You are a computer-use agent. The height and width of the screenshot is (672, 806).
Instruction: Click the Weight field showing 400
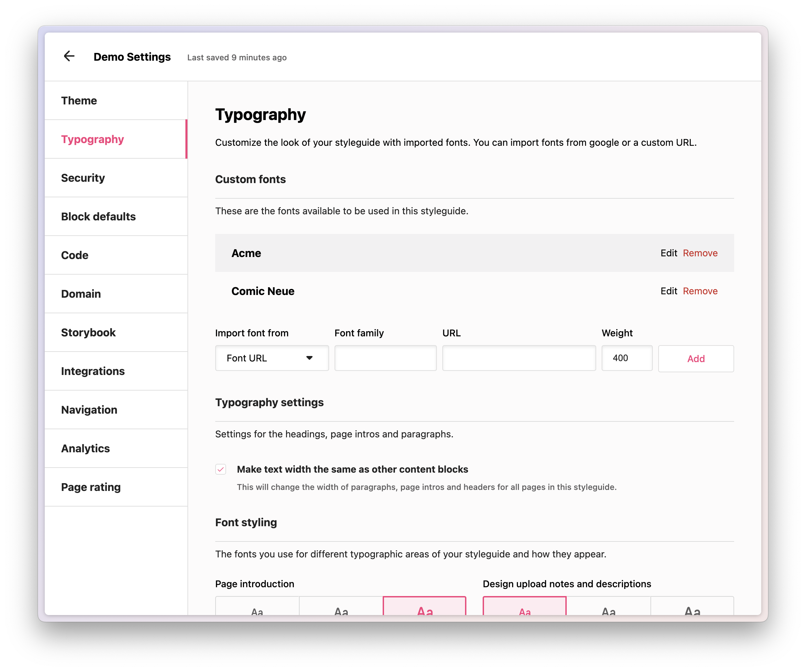click(x=627, y=358)
